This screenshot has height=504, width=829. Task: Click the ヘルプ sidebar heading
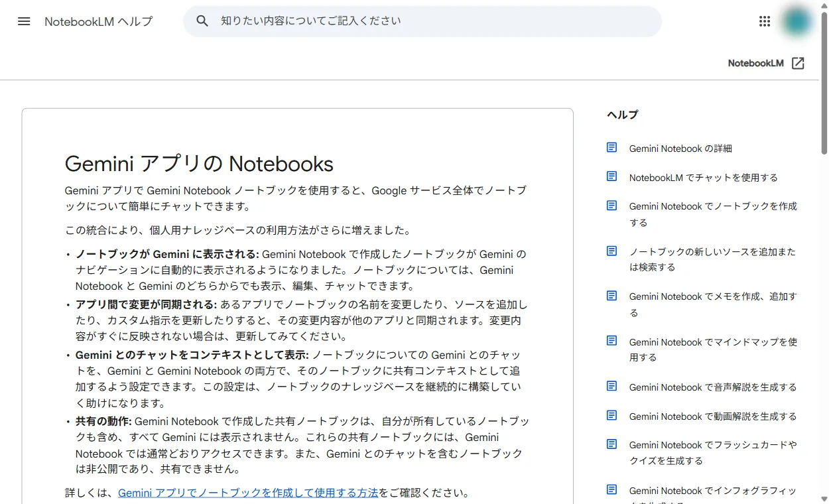pos(622,115)
